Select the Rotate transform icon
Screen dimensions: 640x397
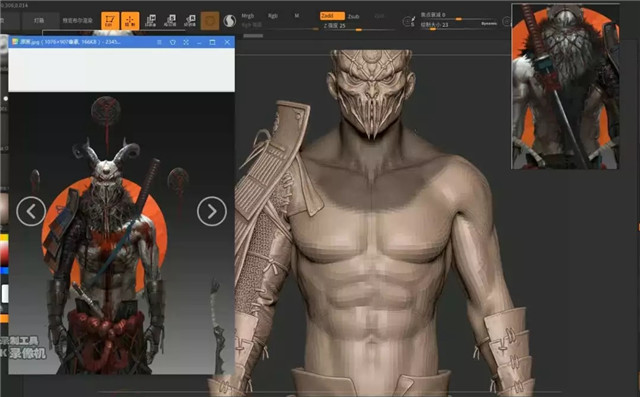pos(190,21)
